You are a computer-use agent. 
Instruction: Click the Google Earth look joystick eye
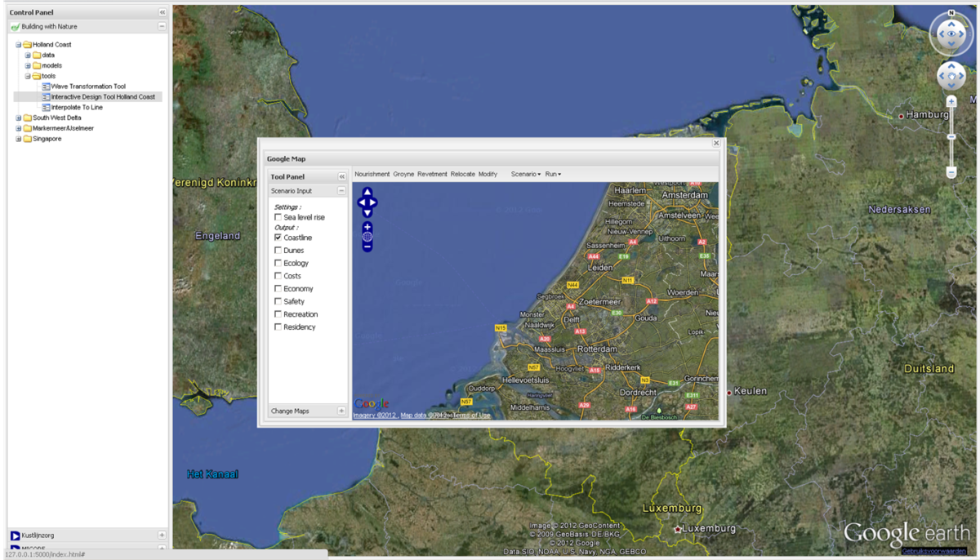(951, 34)
